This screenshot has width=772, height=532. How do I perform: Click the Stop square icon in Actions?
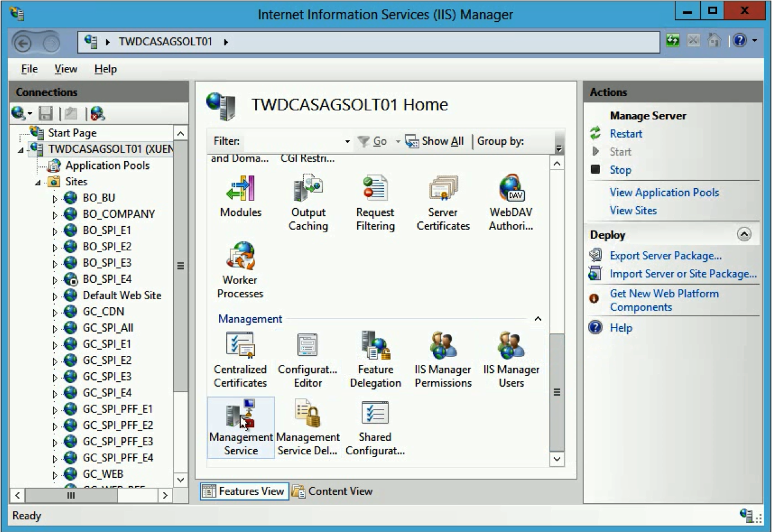point(596,169)
